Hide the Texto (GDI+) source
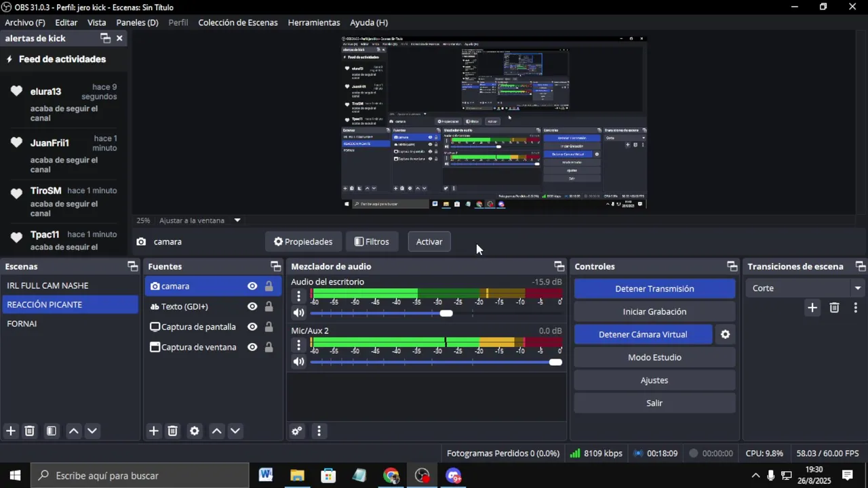The height and width of the screenshot is (488, 868). point(252,306)
